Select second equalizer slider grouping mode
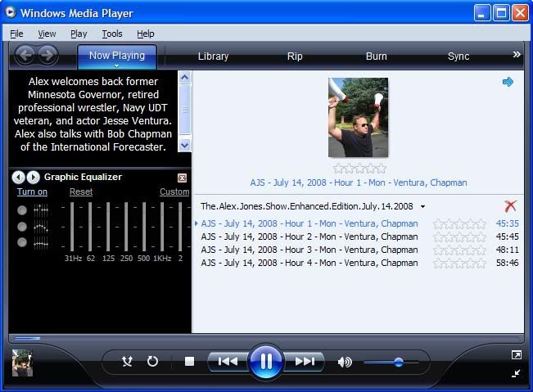 click(x=22, y=226)
